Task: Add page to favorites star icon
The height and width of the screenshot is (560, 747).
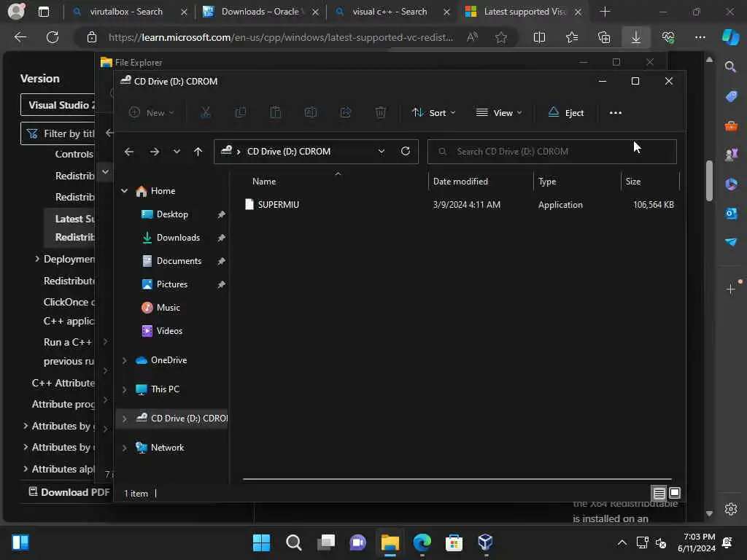Action: pyautogui.click(x=500, y=37)
